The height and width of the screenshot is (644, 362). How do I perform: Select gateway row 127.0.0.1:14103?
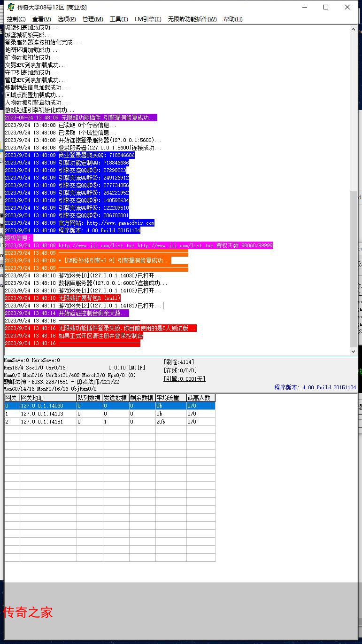click(110, 414)
